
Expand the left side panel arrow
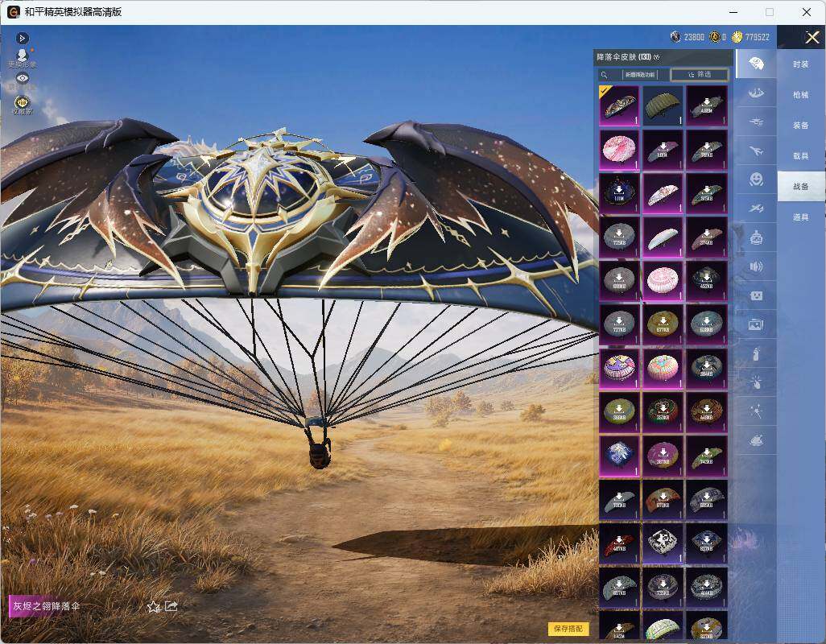[x=22, y=38]
